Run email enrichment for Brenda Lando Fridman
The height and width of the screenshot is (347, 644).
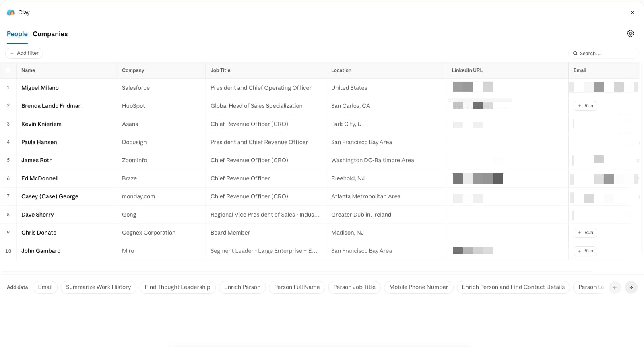tap(585, 106)
